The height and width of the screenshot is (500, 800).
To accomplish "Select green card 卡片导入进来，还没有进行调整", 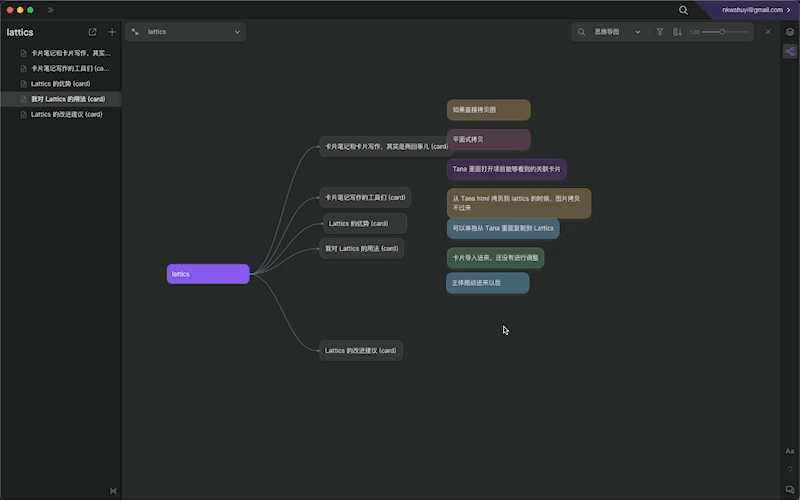I will (x=495, y=258).
